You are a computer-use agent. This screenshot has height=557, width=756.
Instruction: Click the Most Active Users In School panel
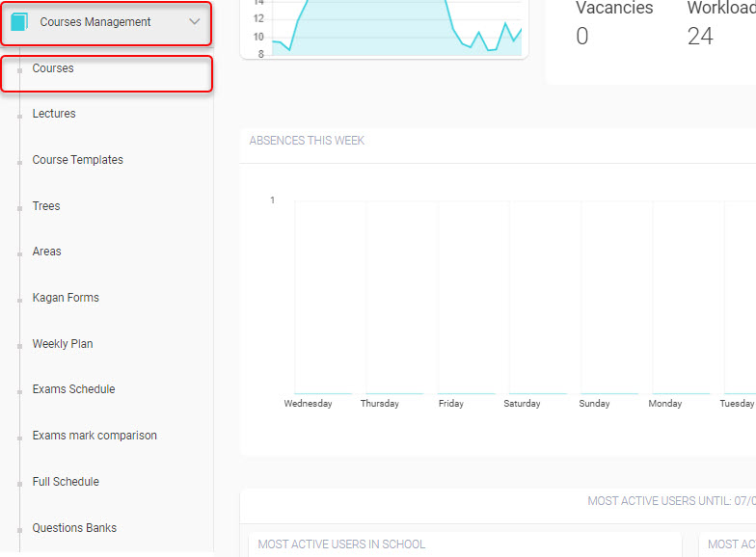pos(341,544)
